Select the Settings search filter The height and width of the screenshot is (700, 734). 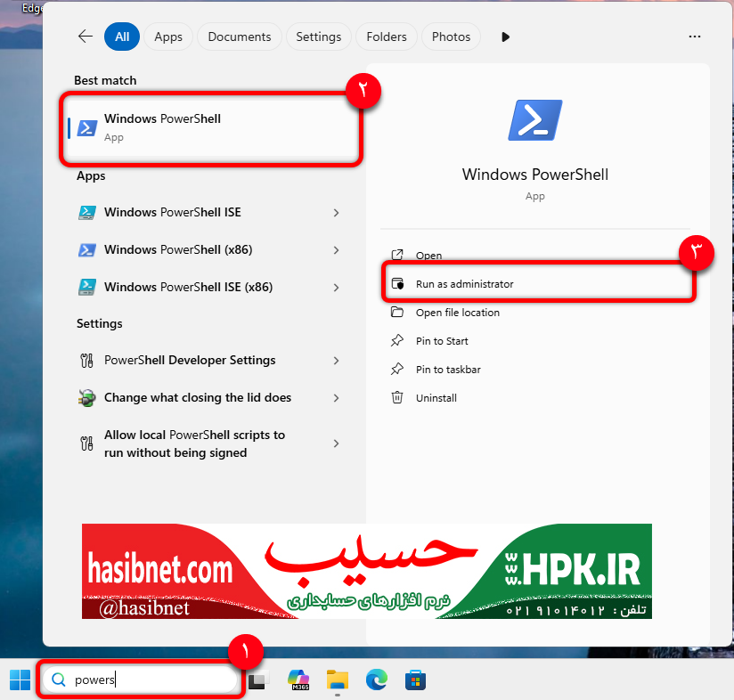coord(318,37)
